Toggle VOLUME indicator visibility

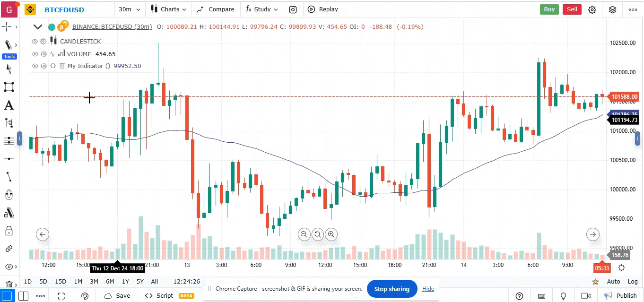click(x=35, y=54)
